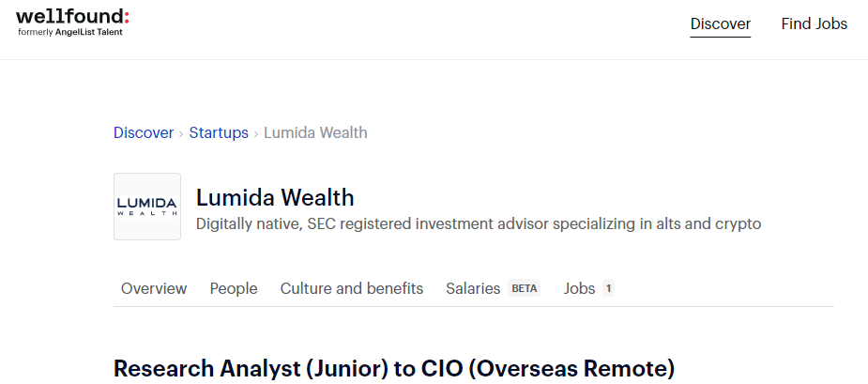This screenshot has width=868, height=384.
Task: Click the chevron separator after breadcrumb Startups
Action: [x=256, y=133]
